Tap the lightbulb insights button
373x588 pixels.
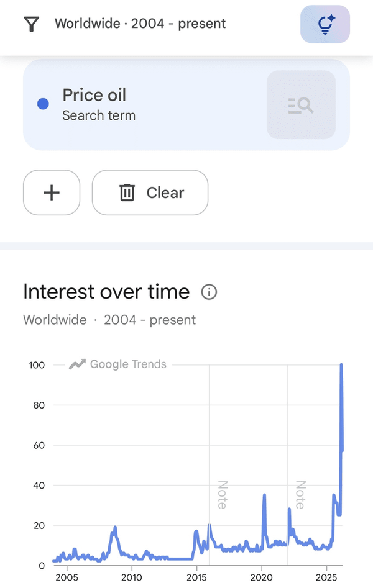325,24
